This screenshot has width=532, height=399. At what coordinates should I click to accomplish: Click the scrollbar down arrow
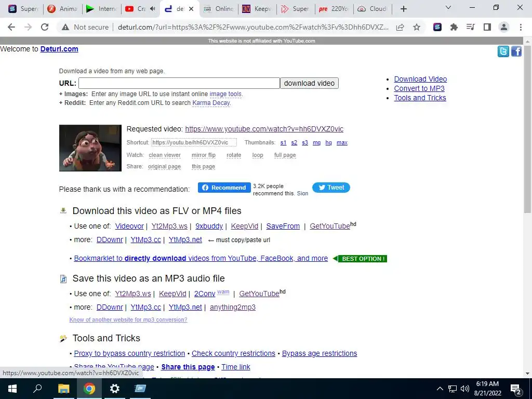tap(527, 374)
